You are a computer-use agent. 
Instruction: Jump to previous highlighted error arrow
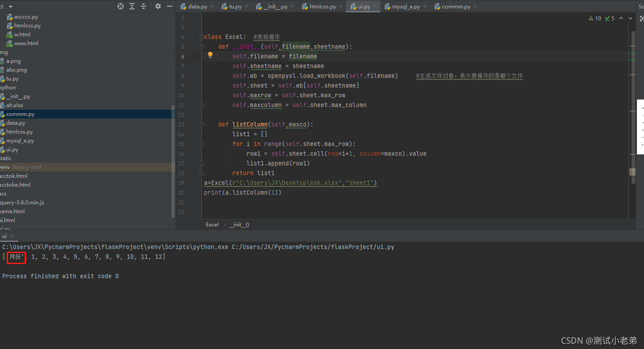pyautogui.click(x=621, y=18)
